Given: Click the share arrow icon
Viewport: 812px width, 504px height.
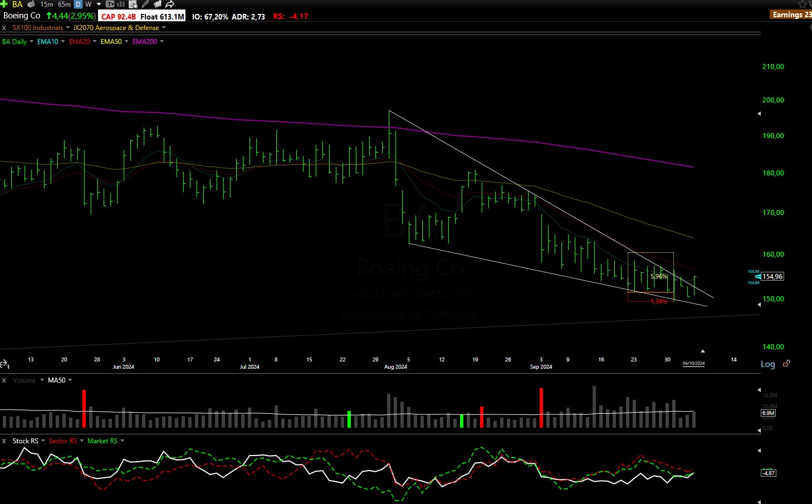Looking at the screenshot, I should [170, 4].
